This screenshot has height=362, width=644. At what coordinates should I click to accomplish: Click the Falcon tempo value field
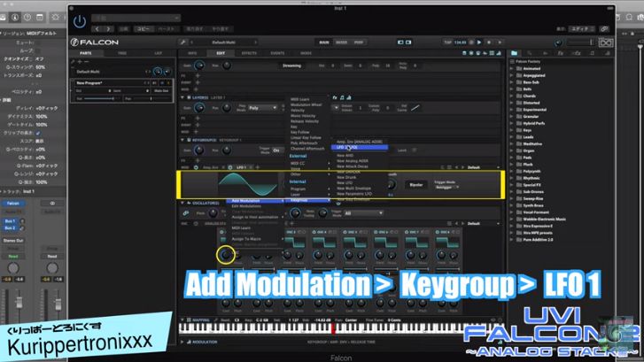click(x=461, y=42)
